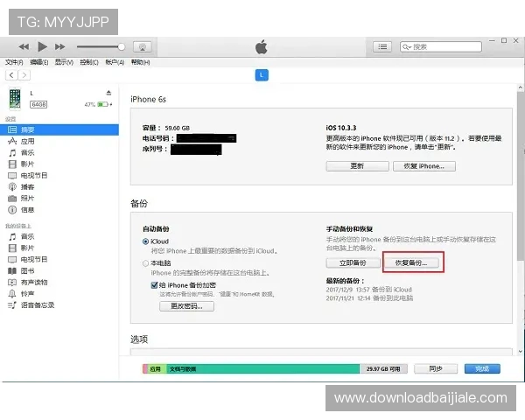Image resolution: width=525 pixels, height=420 pixels.
Task: Click the iPhone device thumbnail
Action: [x=15, y=99]
